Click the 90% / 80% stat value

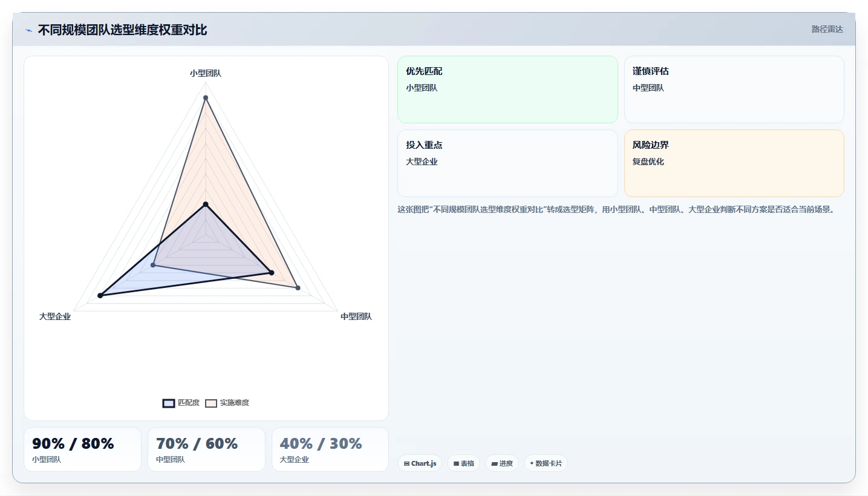coord(73,444)
